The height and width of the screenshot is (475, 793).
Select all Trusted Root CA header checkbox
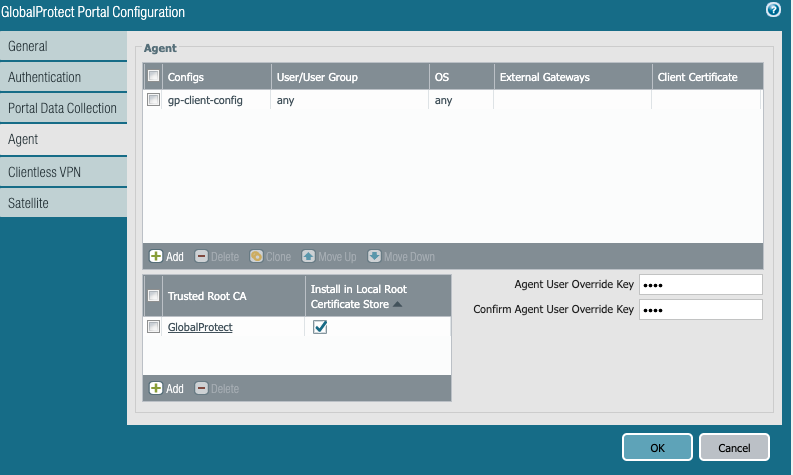click(x=153, y=295)
